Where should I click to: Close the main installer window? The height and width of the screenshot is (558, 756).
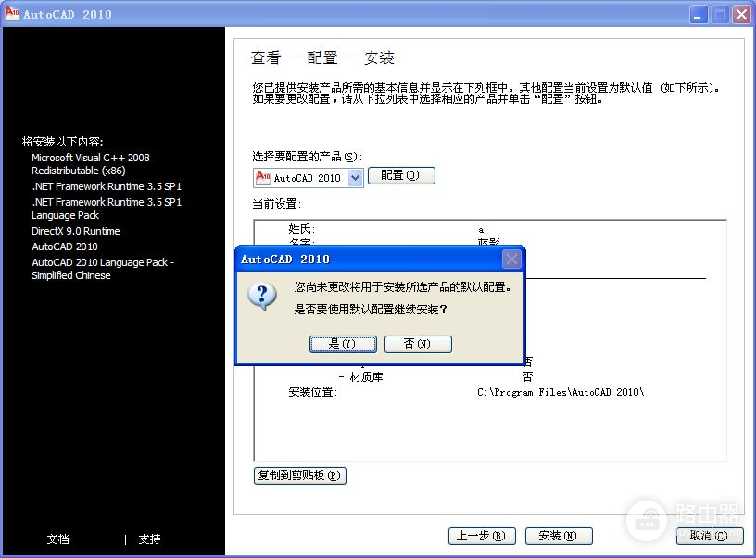click(x=741, y=15)
